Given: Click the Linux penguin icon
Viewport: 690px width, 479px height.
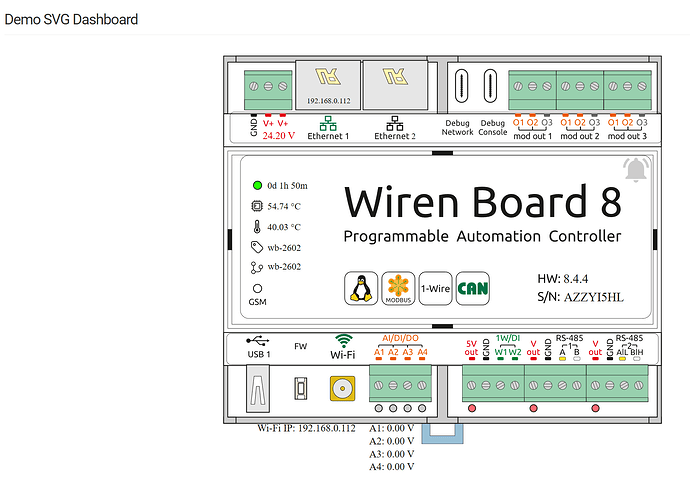Looking at the screenshot, I should click(361, 288).
